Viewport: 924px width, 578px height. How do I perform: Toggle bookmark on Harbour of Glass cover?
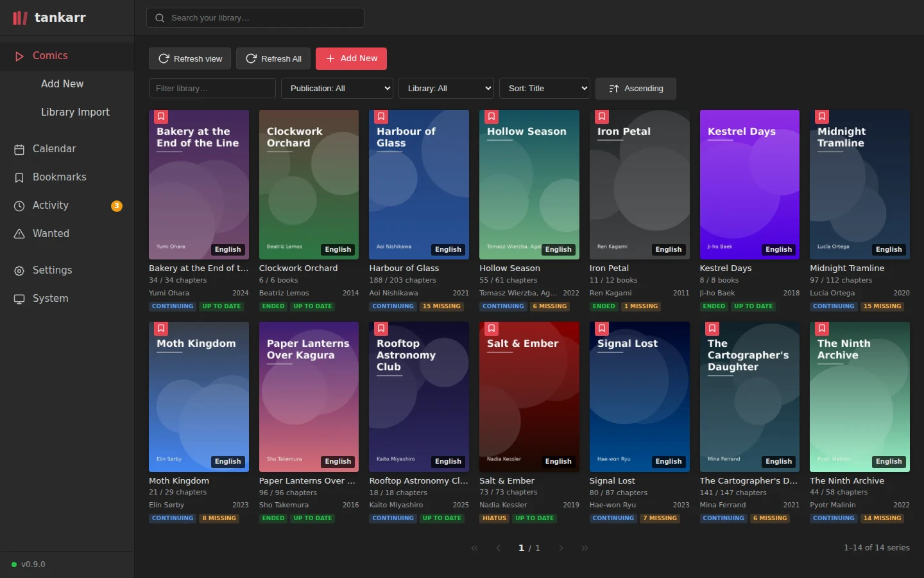click(381, 116)
